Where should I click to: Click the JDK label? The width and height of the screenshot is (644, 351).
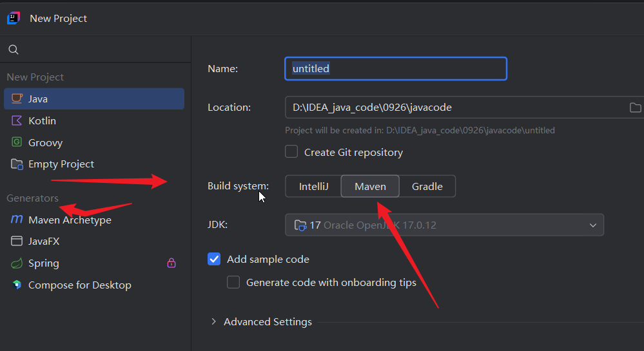pyautogui.click(x=218, y=225)
